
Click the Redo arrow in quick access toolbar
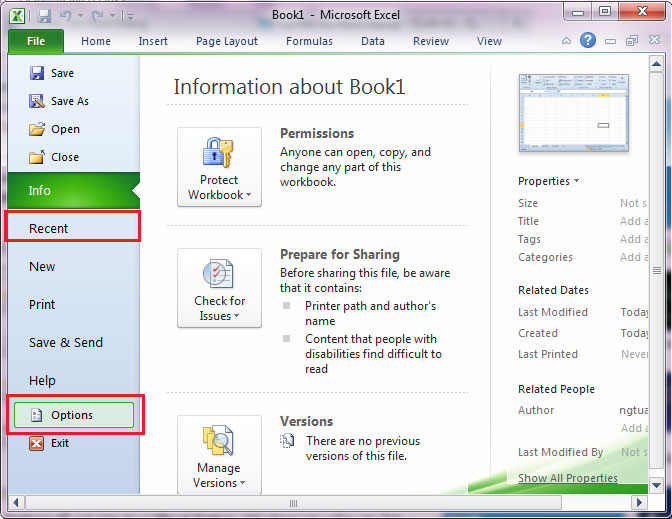tap(97, 16)
